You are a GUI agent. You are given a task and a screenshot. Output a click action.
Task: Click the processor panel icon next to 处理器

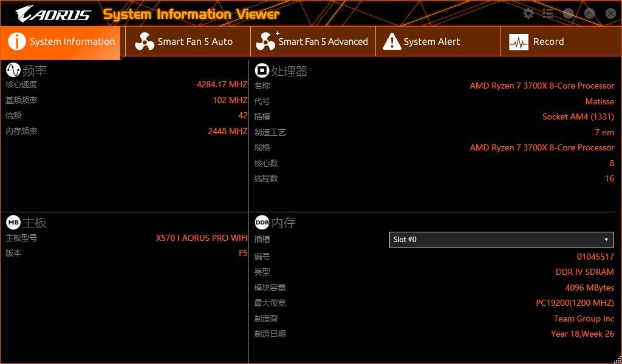tap(261, 70)
